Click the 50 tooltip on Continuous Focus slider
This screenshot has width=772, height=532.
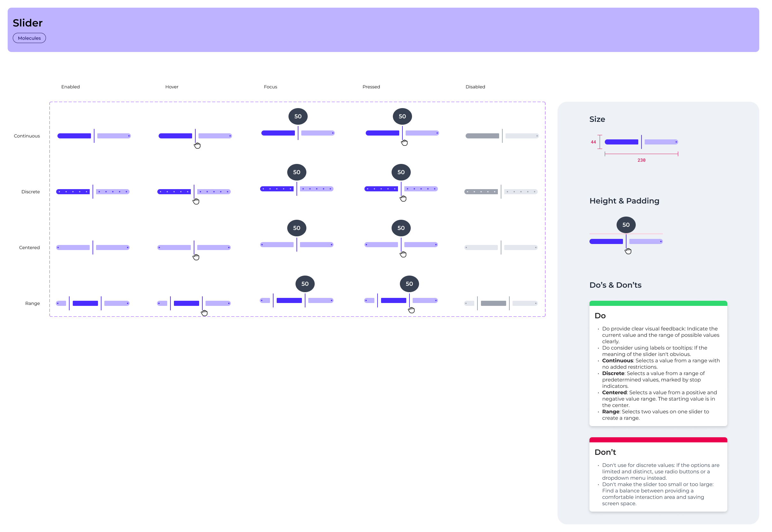298,116
